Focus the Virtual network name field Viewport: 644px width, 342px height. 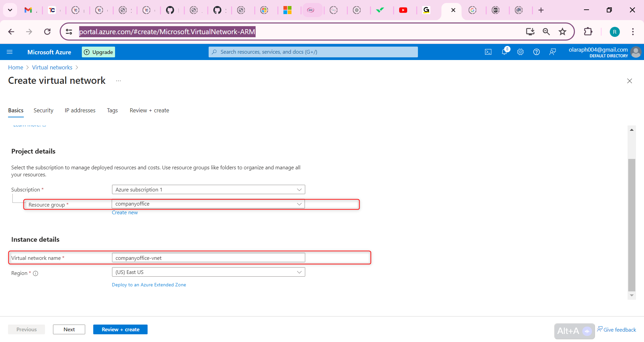(208, 258)
